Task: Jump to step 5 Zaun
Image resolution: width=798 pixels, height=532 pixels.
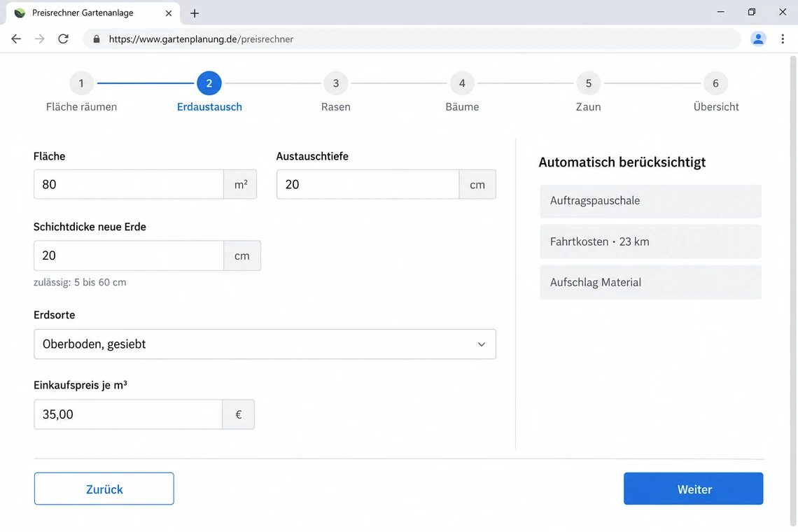Action: tap(588, 92)
